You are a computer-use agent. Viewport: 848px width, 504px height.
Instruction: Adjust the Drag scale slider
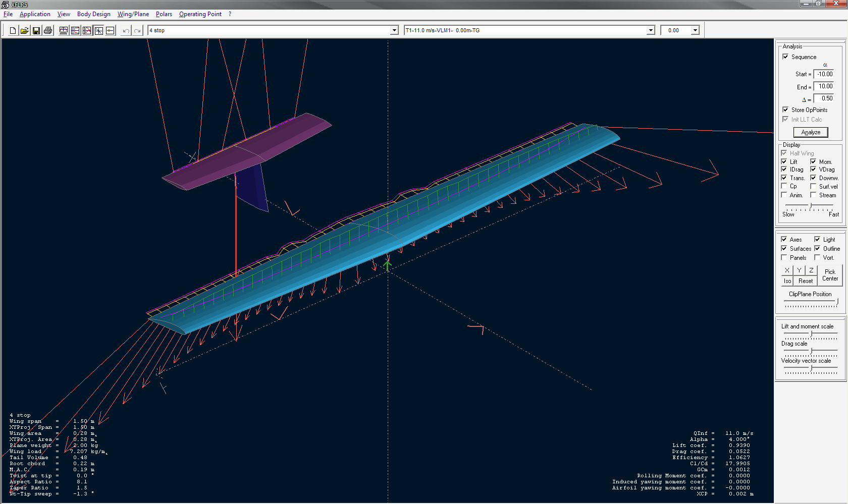coord(811,352)
